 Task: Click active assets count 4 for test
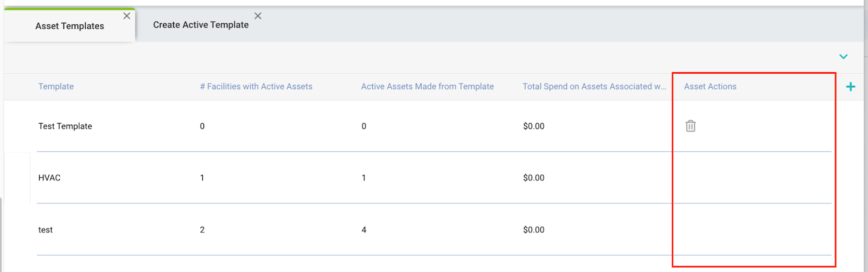(364, 230)
